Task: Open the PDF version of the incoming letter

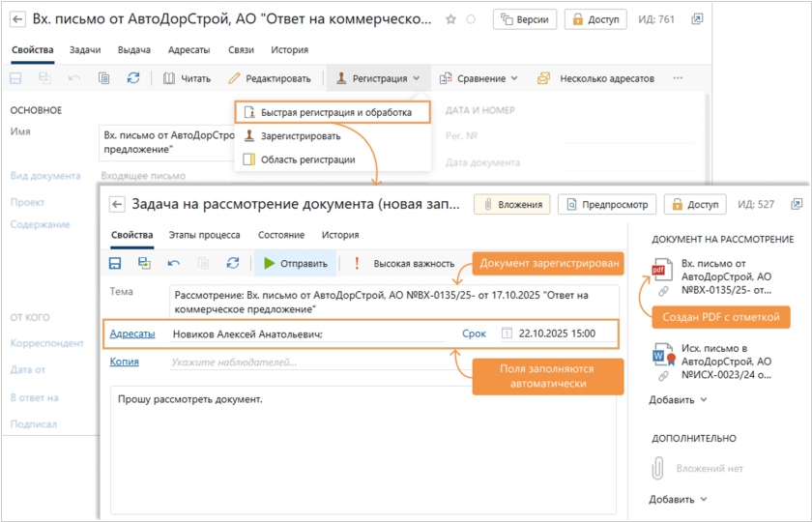Action: tap(726, 275)
